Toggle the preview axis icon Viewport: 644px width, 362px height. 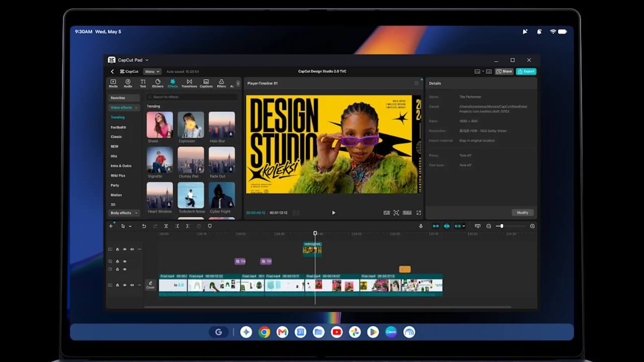point(477,226)
